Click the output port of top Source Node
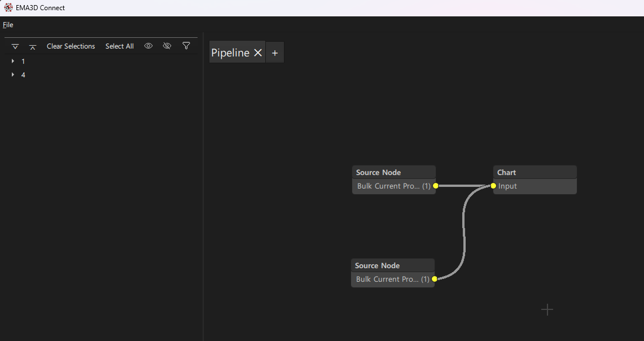This screenshot has height=341, width=644. [436, 186]
